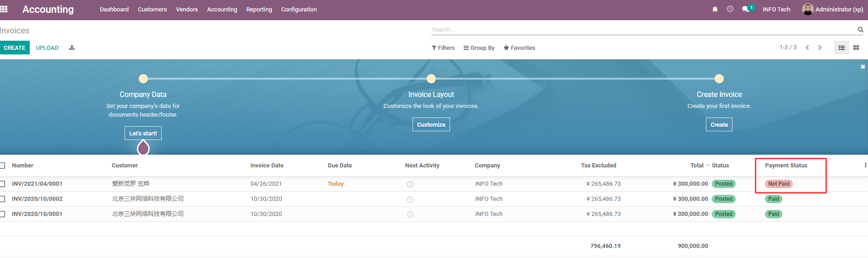
Task: Open activity clock for INV/2021/04/0001
Action: click(x=410, y=184)
